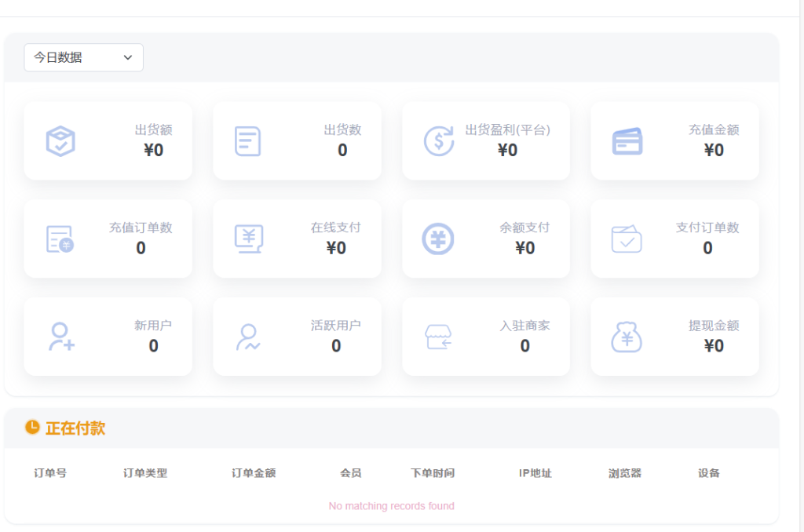Click the 出货数 document list icon
Viewport: 804px width, 532px height.
[249, 140]
